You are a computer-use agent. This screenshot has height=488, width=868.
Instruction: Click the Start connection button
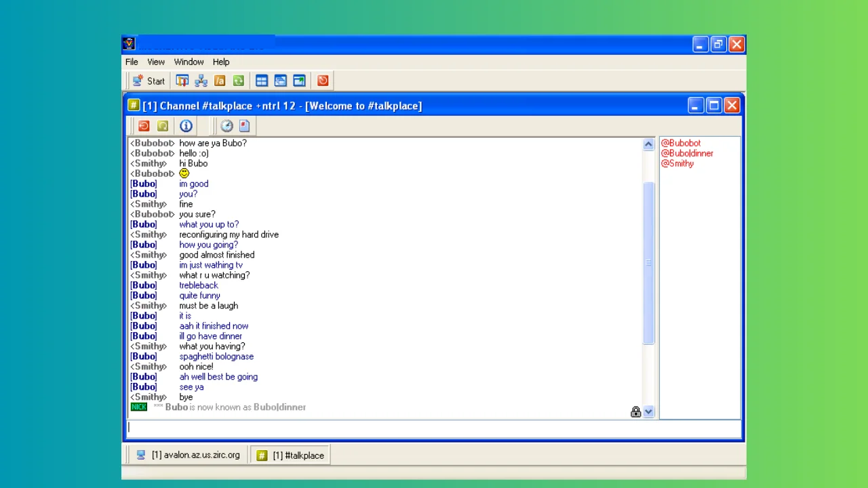pos(149,81)
